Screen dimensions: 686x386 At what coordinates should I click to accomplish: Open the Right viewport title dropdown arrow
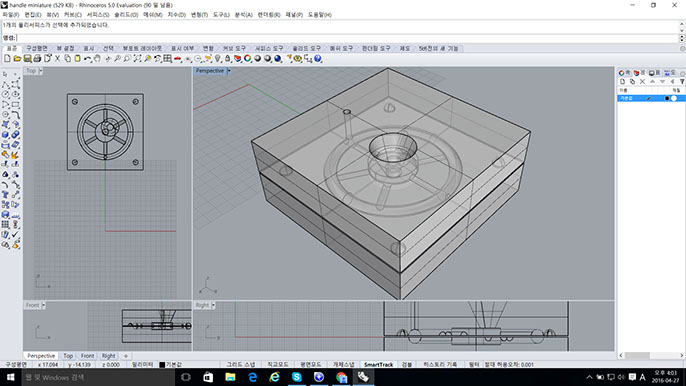pyautogui.click(x=213, y=305)
